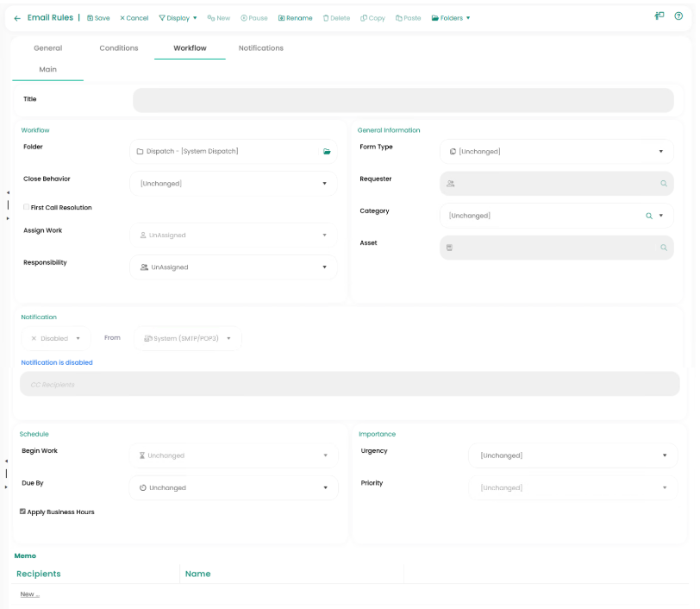The image size is (700, 609).
Task: Click the back arrow beside Email Rules
Action: (17, 18)
